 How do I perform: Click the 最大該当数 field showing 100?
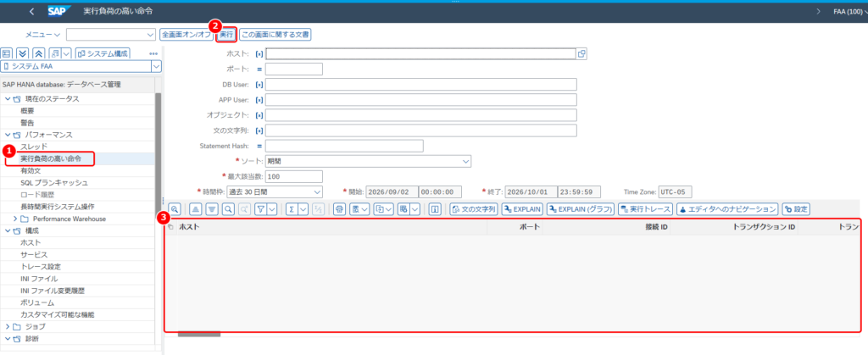[294, 176]
